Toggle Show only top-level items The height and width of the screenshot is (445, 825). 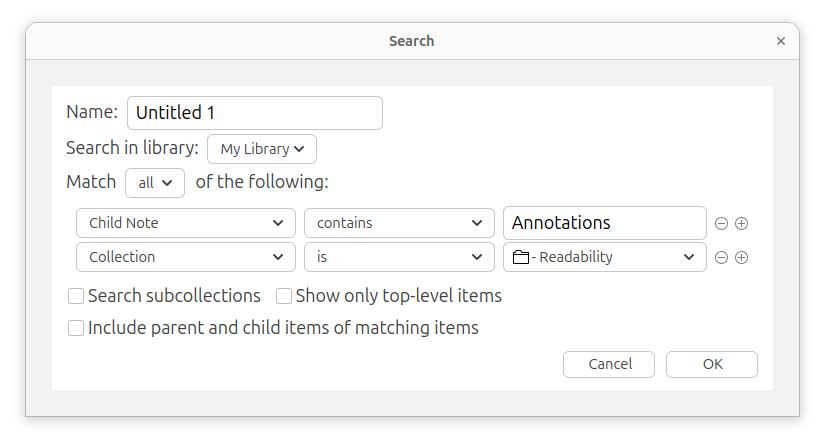click(x=284, y=296)
